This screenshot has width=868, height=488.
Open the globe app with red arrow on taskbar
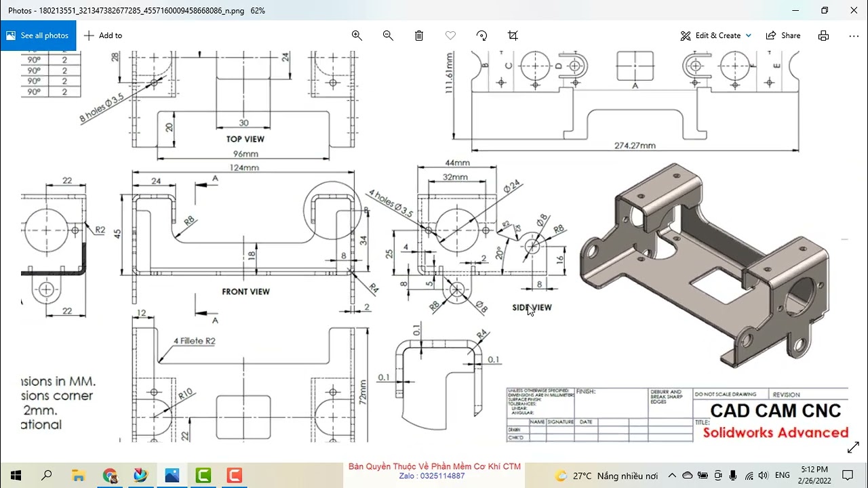tap(140, 475)
